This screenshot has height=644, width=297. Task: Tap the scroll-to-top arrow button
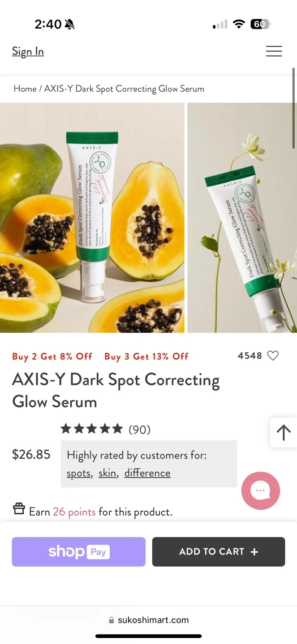tap(284, 432)
